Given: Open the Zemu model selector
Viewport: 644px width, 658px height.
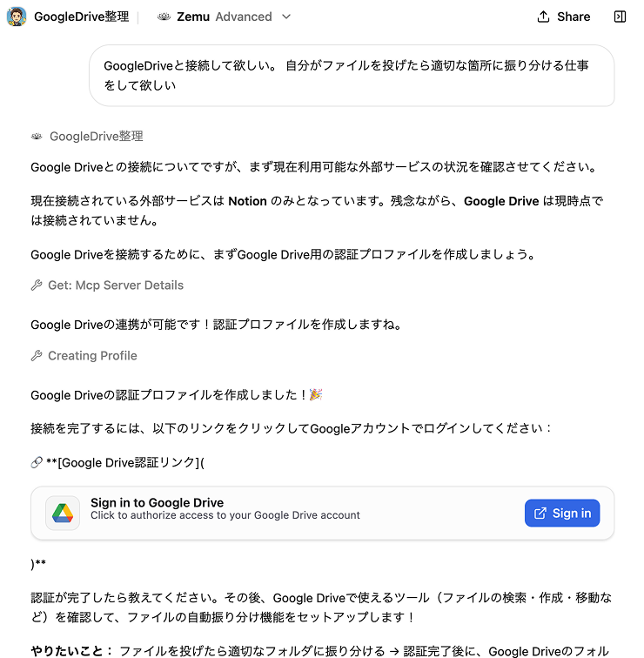Looking at the screenshot, I should coord(224,17).
